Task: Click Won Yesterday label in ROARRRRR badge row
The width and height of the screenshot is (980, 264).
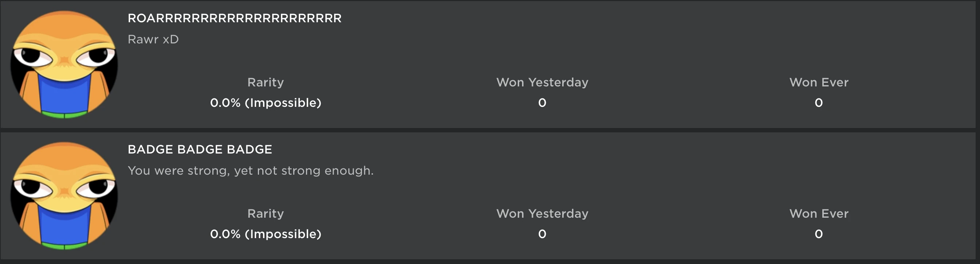Action: 542,82
